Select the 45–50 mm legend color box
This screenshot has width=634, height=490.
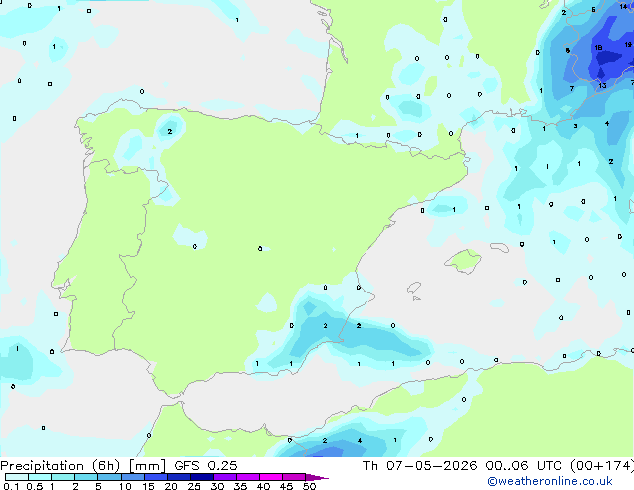pos(294,477)
